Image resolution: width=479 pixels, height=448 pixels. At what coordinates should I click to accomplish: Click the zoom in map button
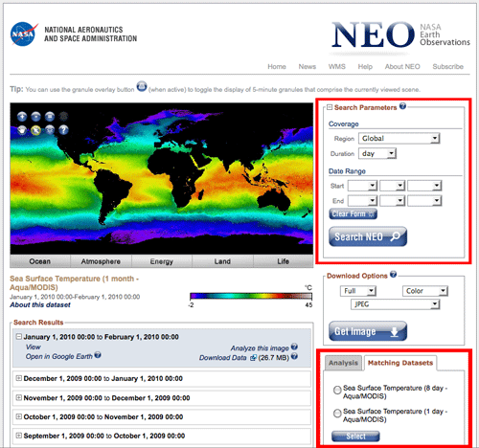22,117
